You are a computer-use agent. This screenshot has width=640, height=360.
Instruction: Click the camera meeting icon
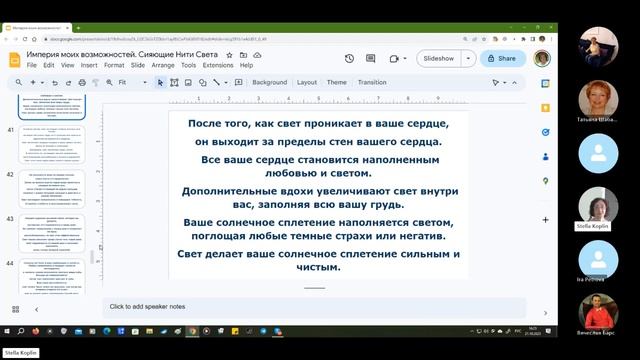394,59
